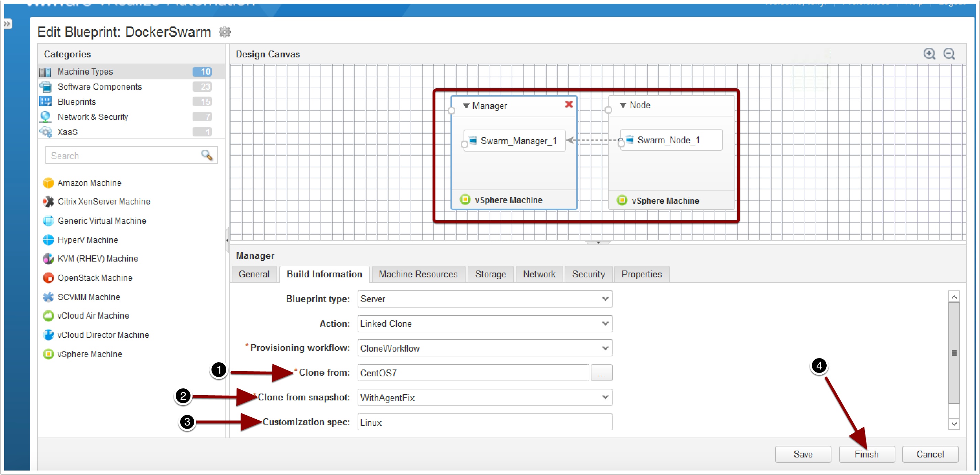Click the Software Components category icon
Viewport: 980px width, 475px height.
pyautogui.click(x=46, y=87)
